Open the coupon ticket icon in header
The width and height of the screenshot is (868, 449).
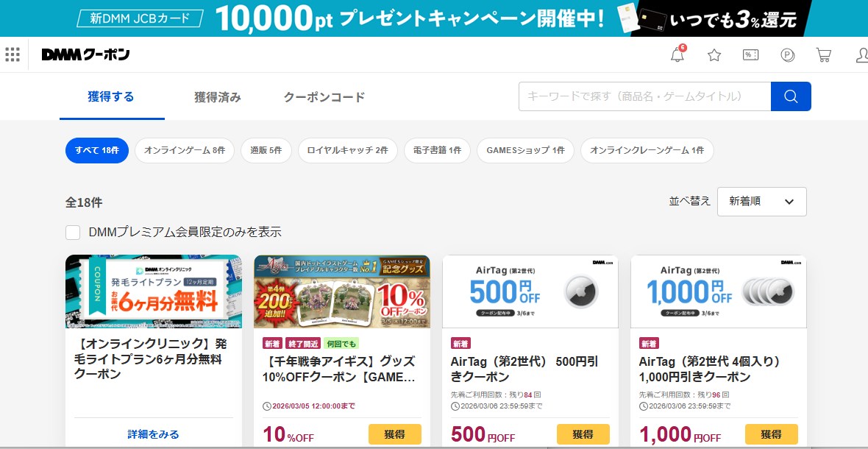pos(750,55)
